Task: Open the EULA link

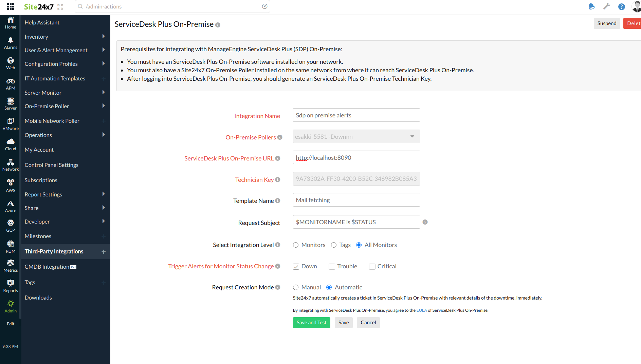Action: [421, 310]
